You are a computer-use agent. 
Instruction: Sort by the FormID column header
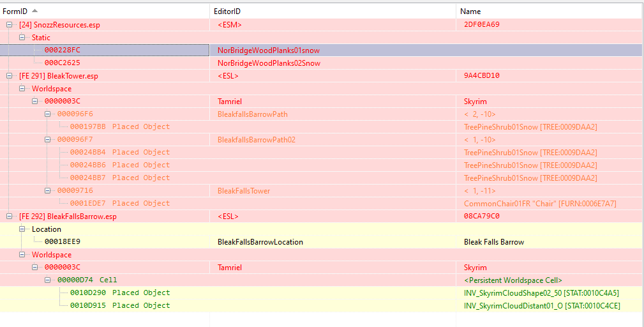[105, 11]
